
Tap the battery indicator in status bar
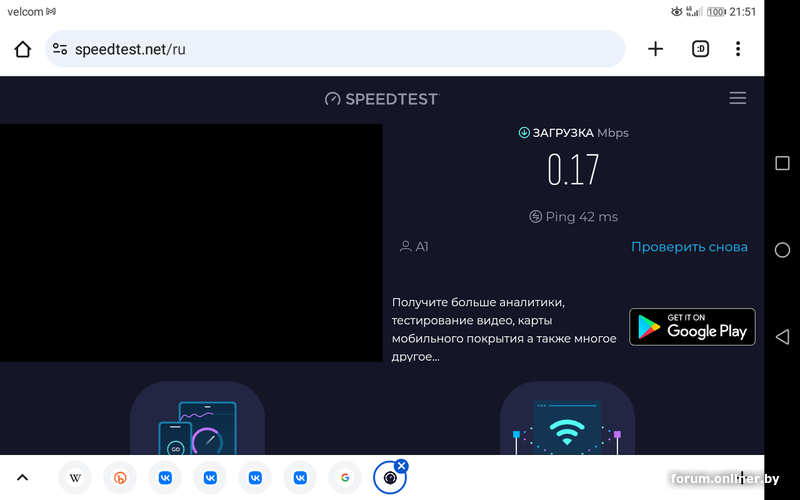click(716, 12)
